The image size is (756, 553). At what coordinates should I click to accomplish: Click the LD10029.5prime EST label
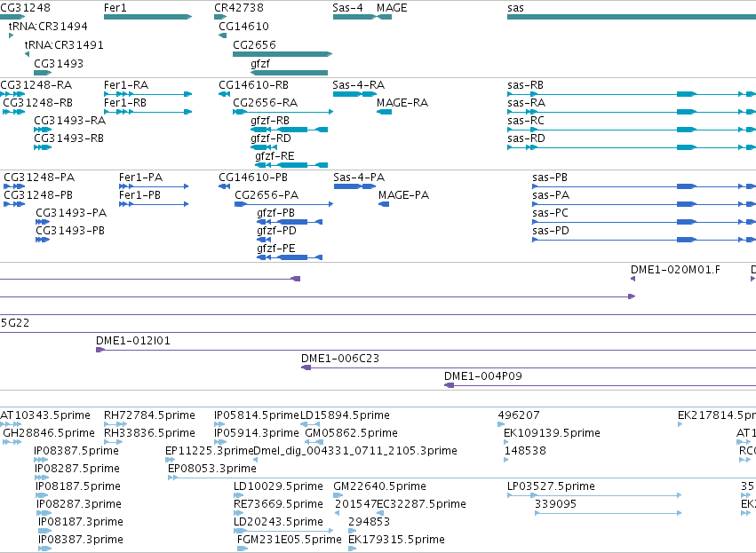tap(278, 486)
